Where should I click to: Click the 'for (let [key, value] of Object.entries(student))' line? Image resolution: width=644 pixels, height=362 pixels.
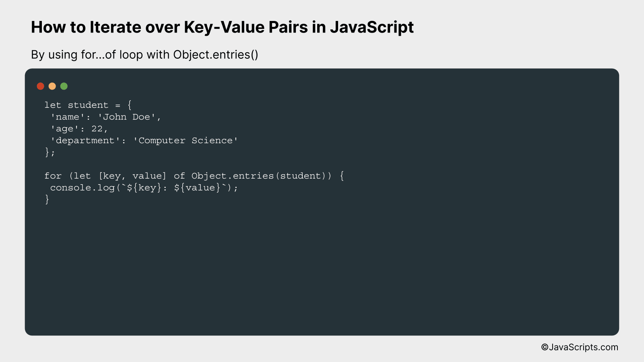tap(194, 176)
